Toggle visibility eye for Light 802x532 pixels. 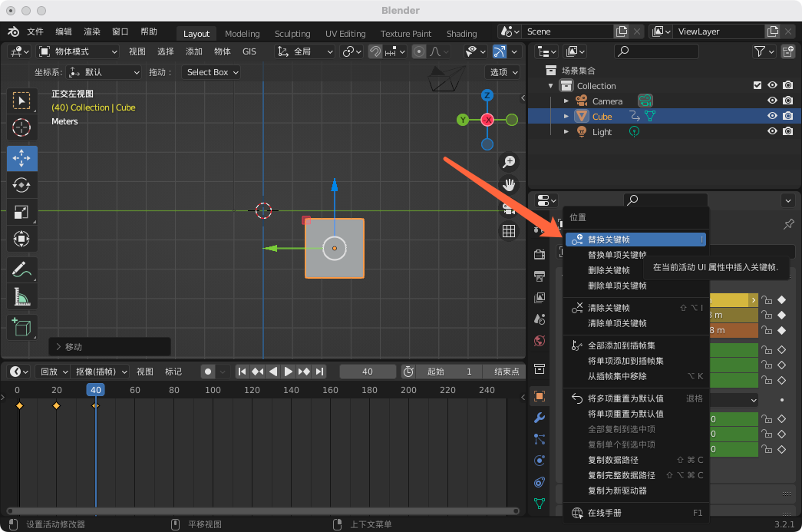tap(772, 131)
